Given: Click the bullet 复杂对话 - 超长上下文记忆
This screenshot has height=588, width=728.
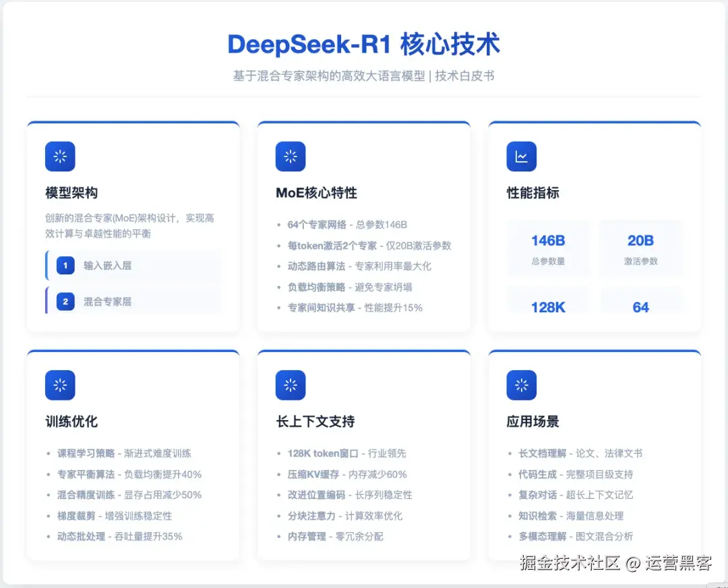Looking at the screenshot, I should [576, 495].
